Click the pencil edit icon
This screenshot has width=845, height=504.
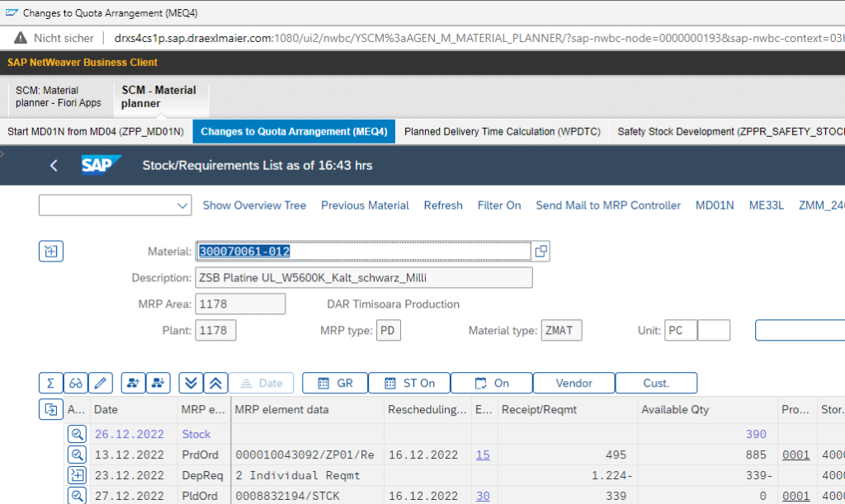(x=101, y=383)
